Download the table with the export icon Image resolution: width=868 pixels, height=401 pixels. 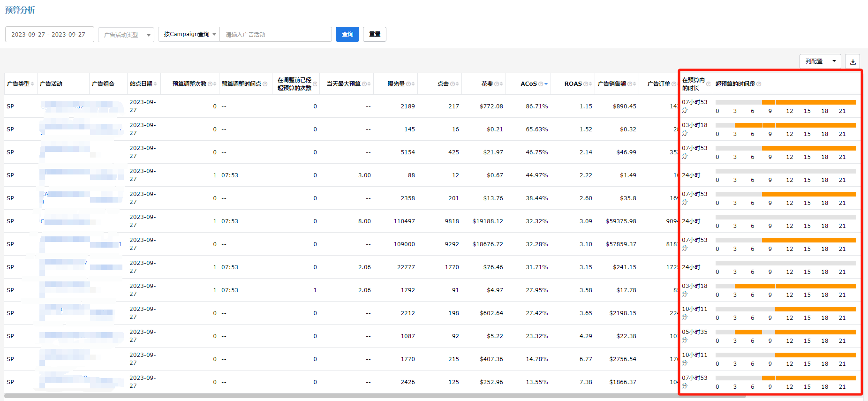[x=853, y=61]
